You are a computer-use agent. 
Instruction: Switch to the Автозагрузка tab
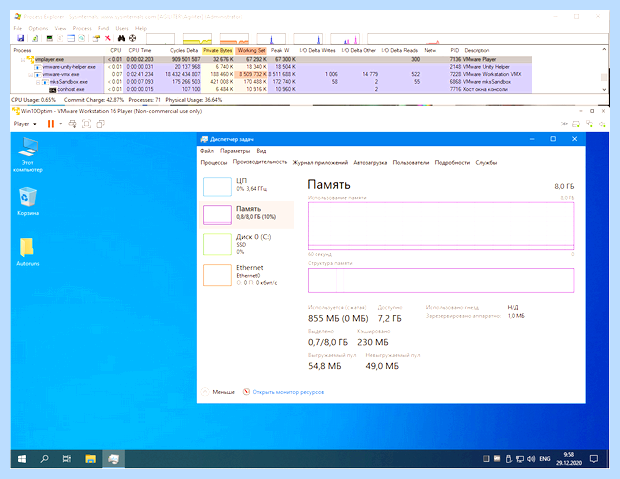(370, 163)
